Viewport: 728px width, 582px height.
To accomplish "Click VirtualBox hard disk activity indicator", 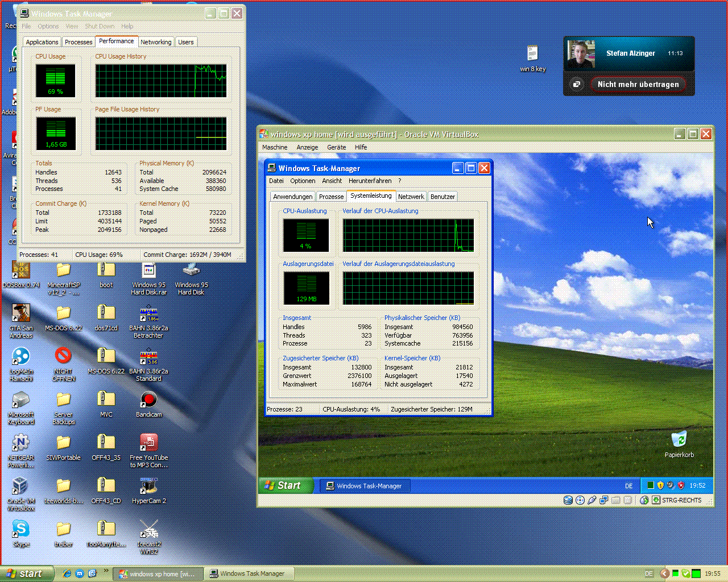I will [568, 500].
